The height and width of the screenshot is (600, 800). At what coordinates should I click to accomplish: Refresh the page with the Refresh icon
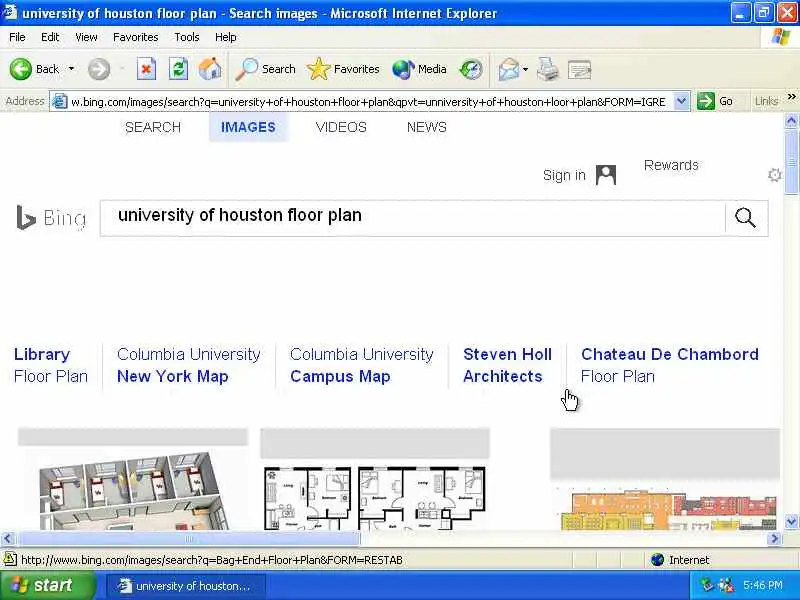[179, 69]
